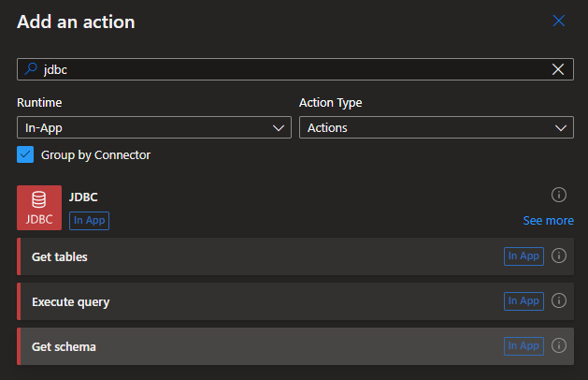Open the See more link
Viewport: 588px width, 380px height.
click(x=548, y=220)
